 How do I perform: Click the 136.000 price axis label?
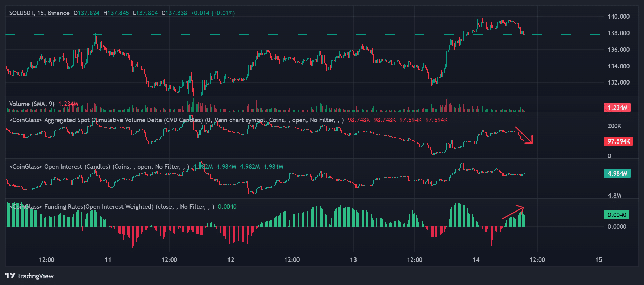pyautogui.click(x=618, y=50)
